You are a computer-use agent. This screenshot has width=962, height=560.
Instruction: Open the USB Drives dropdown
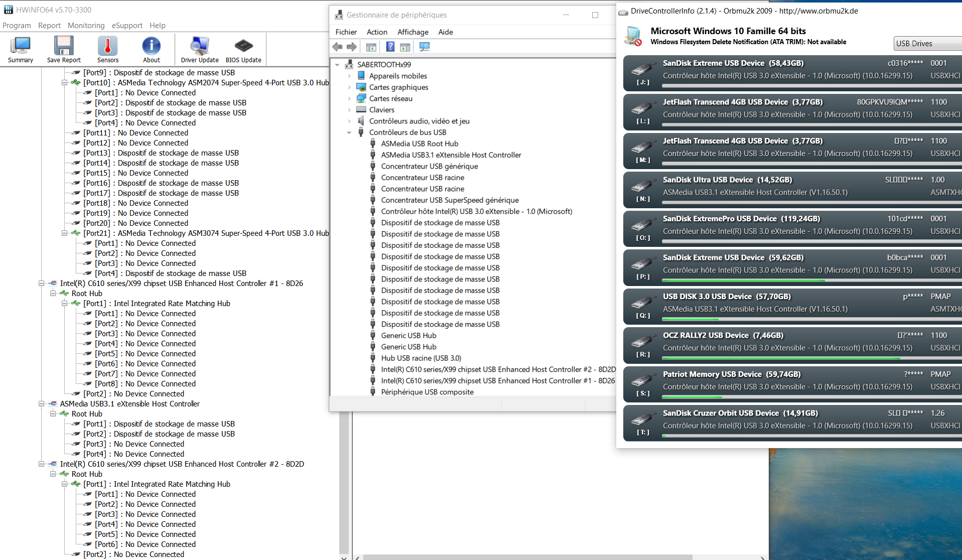[927, 44]
